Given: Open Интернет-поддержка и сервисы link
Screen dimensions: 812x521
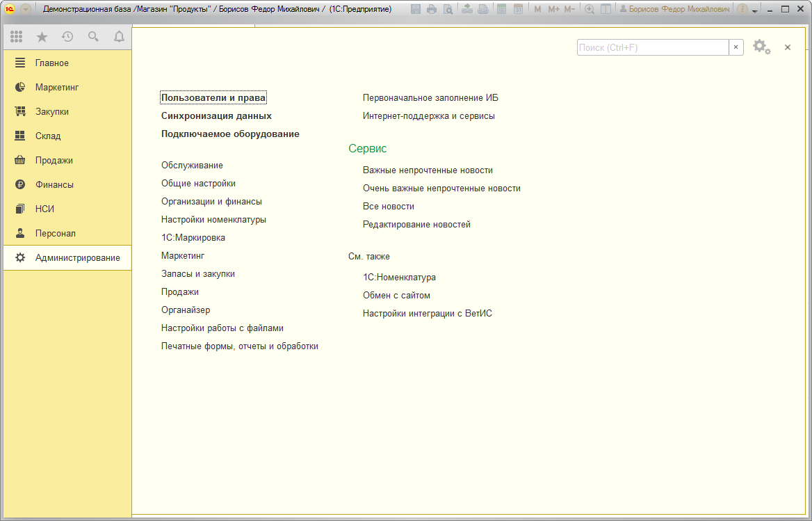Looking at the screenshot, I should (429, 115).
